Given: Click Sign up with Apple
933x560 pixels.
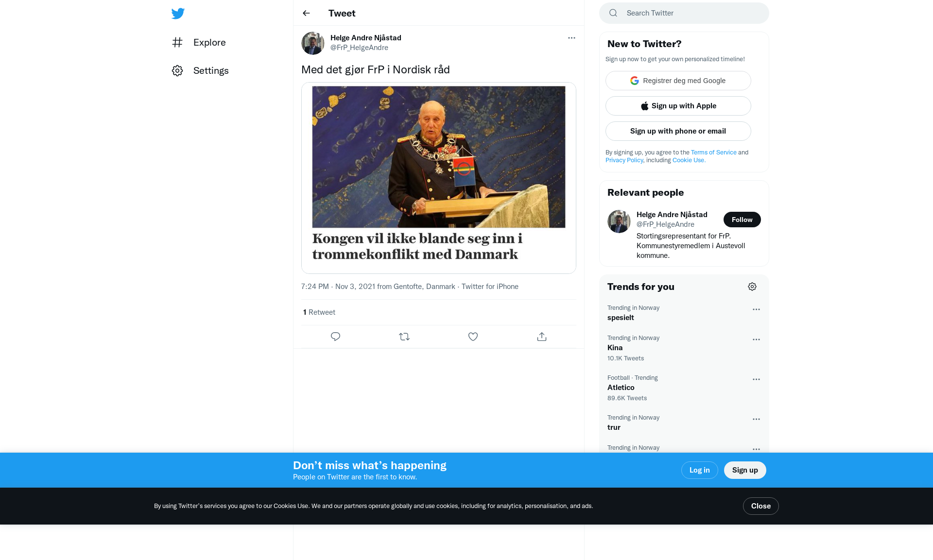Looking at the screenshot, I should pyautogui.click(x=678, y=106).
